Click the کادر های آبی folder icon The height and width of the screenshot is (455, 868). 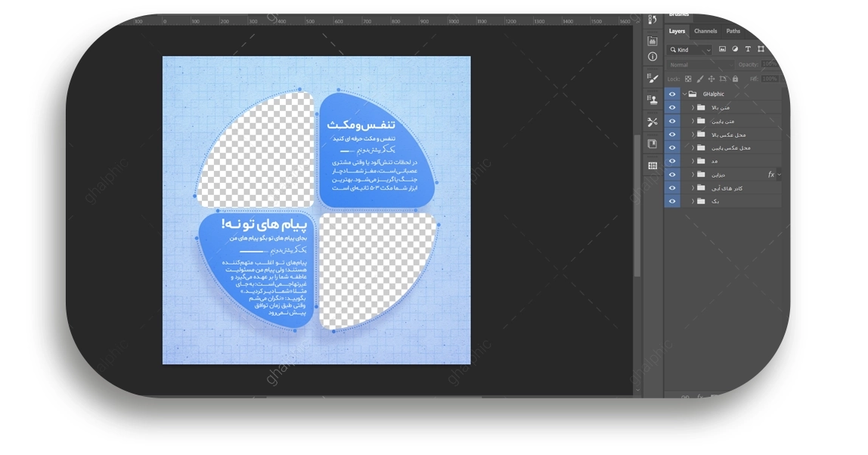click(702, 187)
